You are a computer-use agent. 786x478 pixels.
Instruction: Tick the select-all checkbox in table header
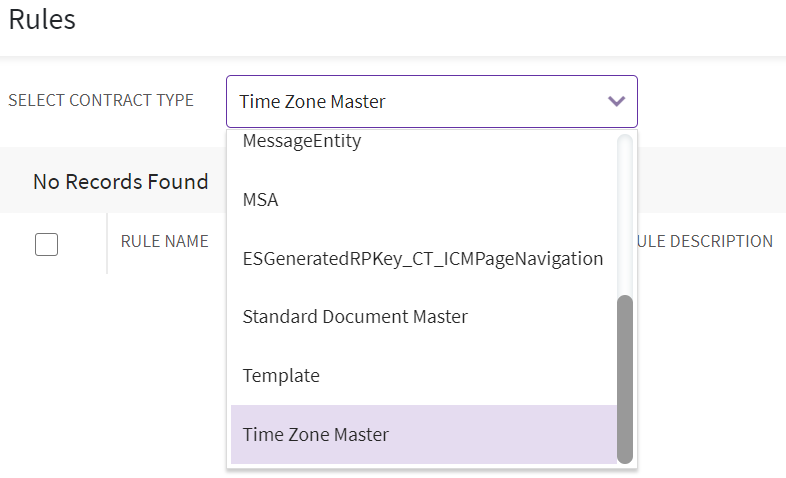[46, 243]
